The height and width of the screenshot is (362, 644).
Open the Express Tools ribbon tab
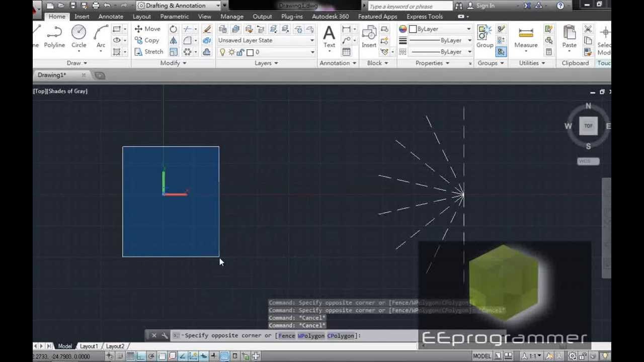pyautogui.click(x=425, y=17)
